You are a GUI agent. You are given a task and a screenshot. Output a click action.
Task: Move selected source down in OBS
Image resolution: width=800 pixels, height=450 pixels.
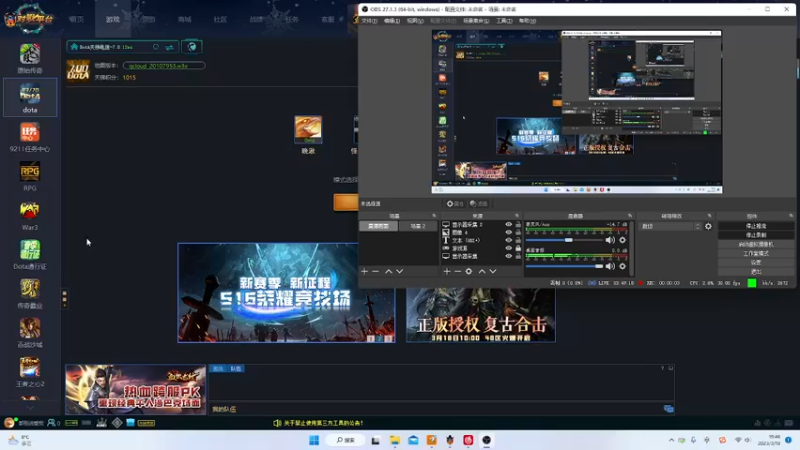[493, 271]
